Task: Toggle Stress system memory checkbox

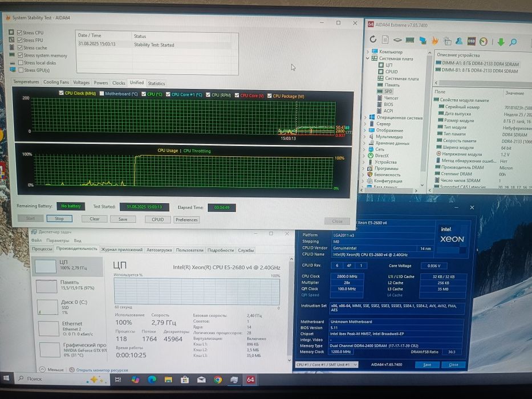Action: (x=21, y=55)
